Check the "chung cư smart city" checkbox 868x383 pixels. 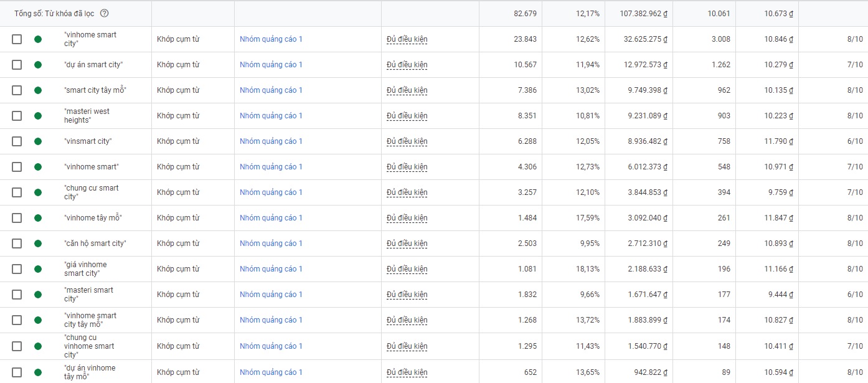17,192
